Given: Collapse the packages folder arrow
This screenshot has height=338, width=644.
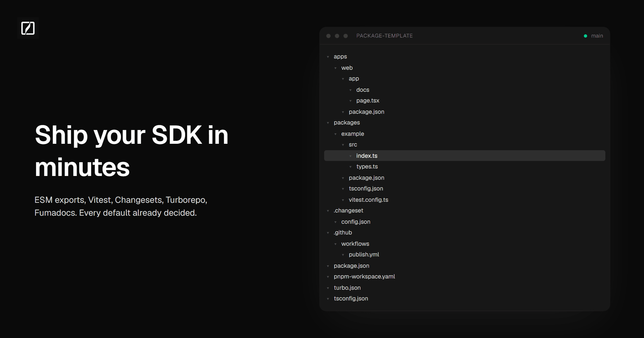Looking at the screenshot, I should 328,123.
